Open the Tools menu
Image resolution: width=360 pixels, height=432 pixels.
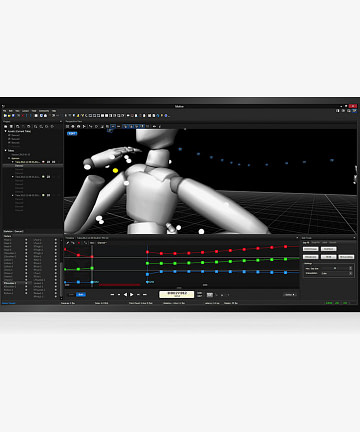click(34, 111)
